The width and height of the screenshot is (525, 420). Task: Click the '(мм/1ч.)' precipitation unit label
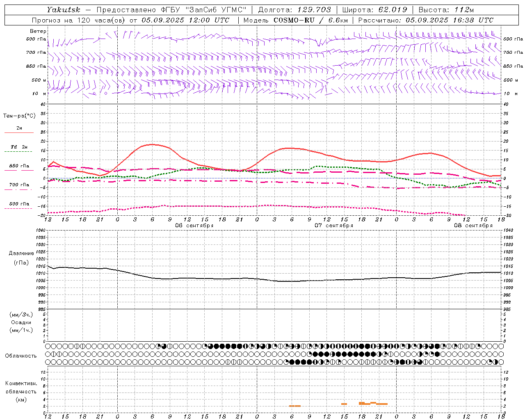[21, 330]
